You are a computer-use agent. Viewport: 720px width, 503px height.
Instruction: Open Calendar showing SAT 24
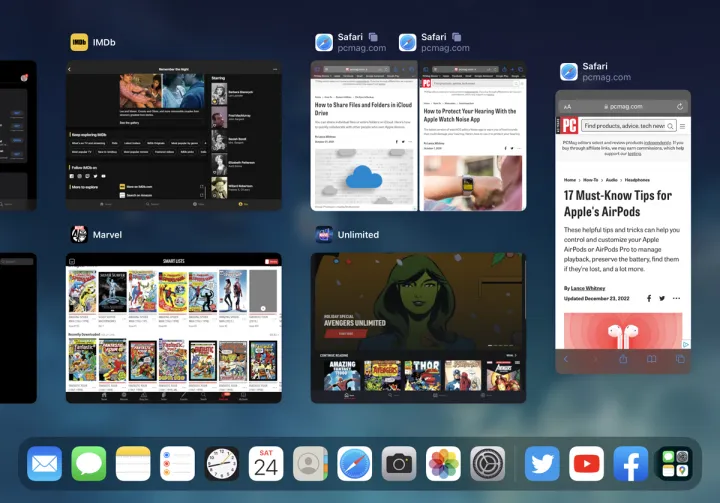(266, 464)
